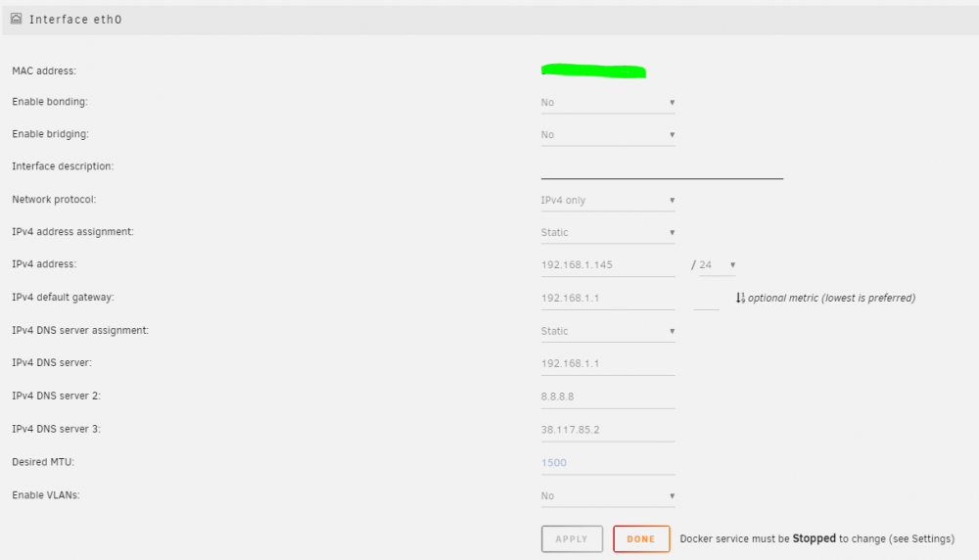Click the 'IPv4 DNS server assignment:' label
This screenshot has height=560, width=979.
pos(80,330)
